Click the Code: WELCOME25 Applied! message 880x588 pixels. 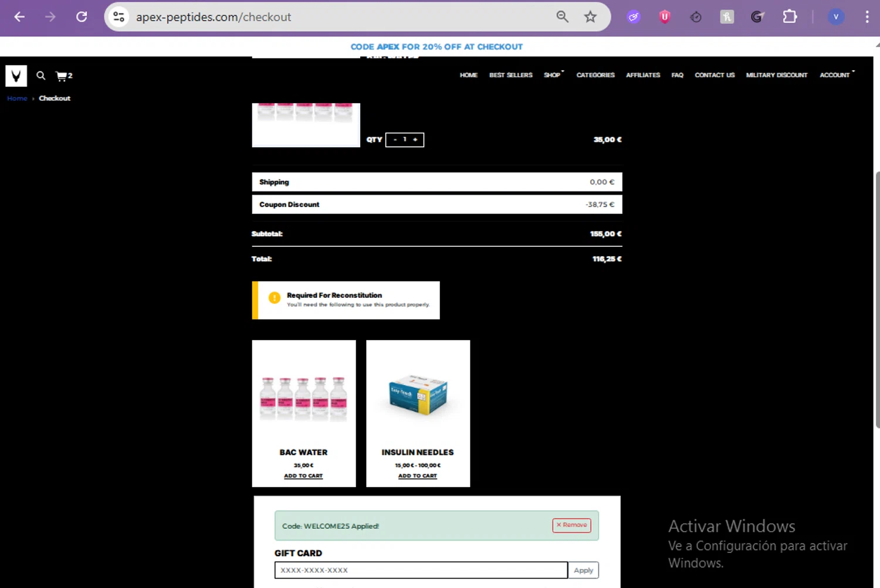click(x=330, y=526)
